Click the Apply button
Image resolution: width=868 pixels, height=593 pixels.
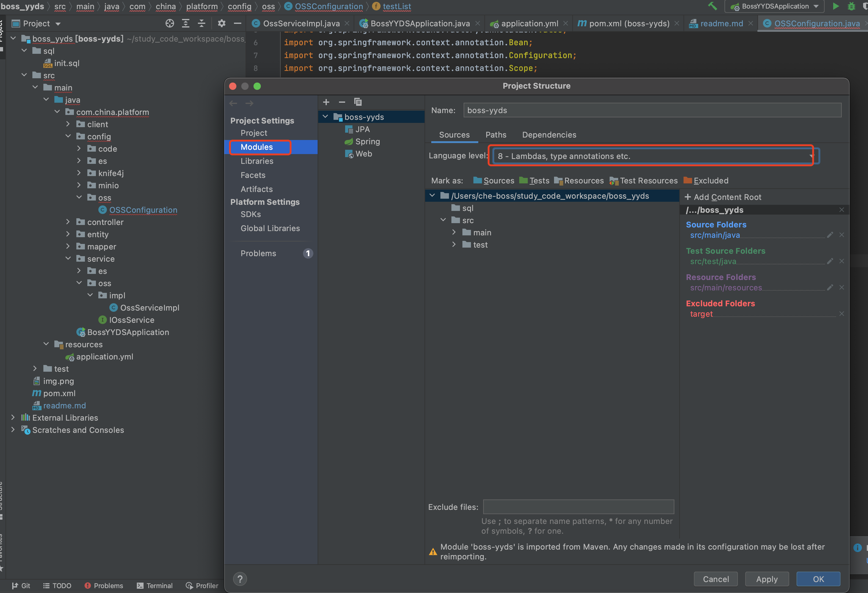(767, 579)
